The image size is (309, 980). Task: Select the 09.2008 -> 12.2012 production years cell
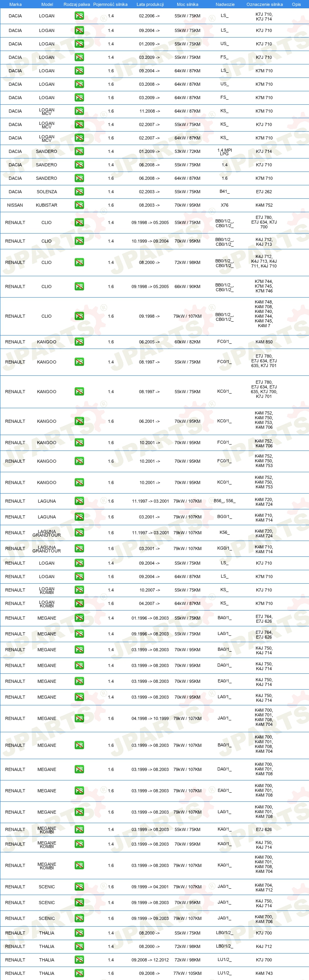(150, 960)
